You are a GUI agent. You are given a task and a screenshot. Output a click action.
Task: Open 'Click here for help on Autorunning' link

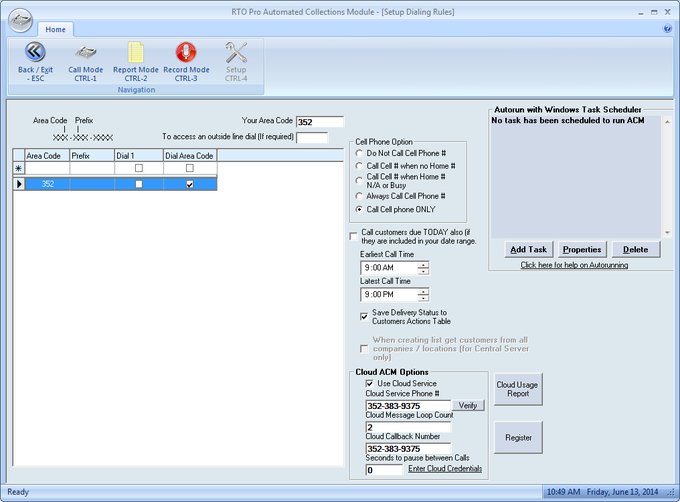(x=574, y=265)
